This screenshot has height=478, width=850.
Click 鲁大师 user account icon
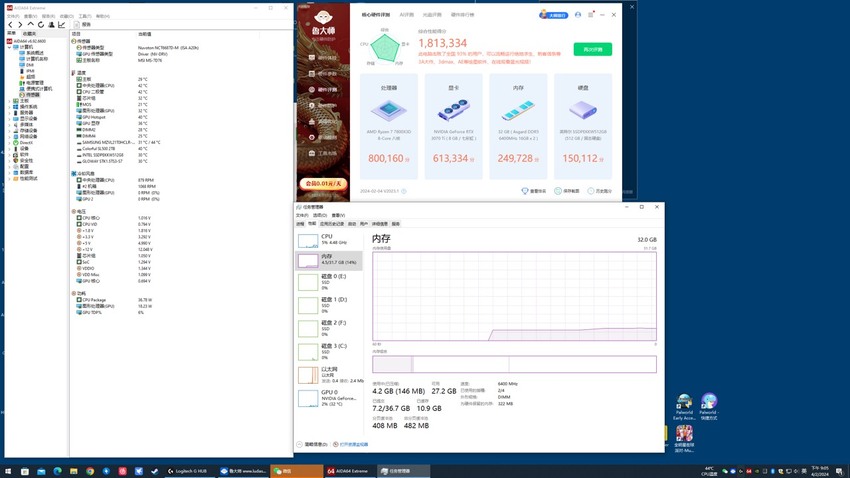point(578,15)
